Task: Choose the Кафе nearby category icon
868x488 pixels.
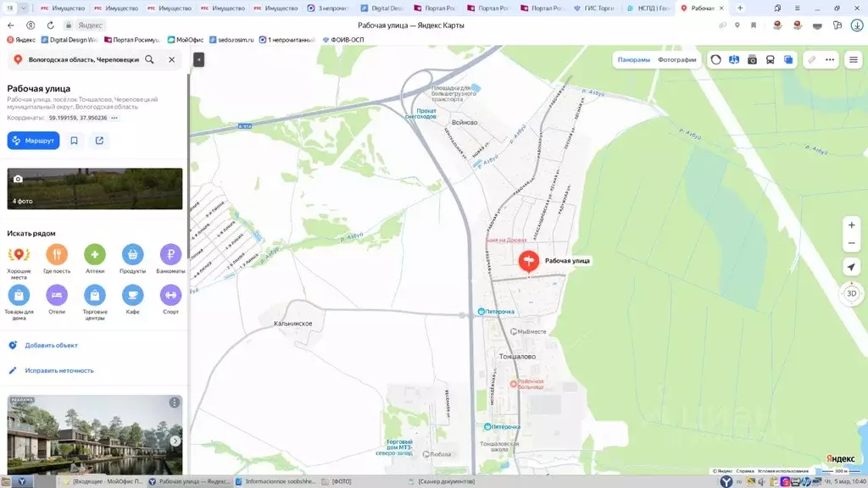Action: pyautogui.click(x=132, y=295)
